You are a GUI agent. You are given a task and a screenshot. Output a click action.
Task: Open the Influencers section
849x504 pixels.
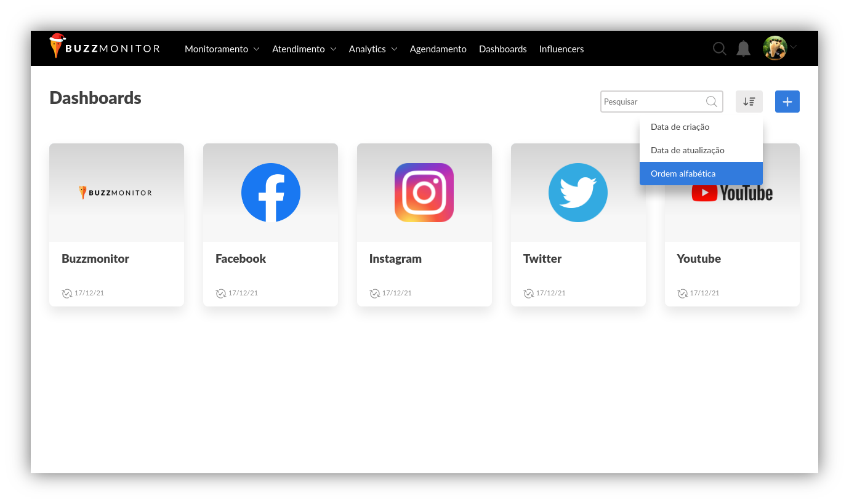coord(561,49)
